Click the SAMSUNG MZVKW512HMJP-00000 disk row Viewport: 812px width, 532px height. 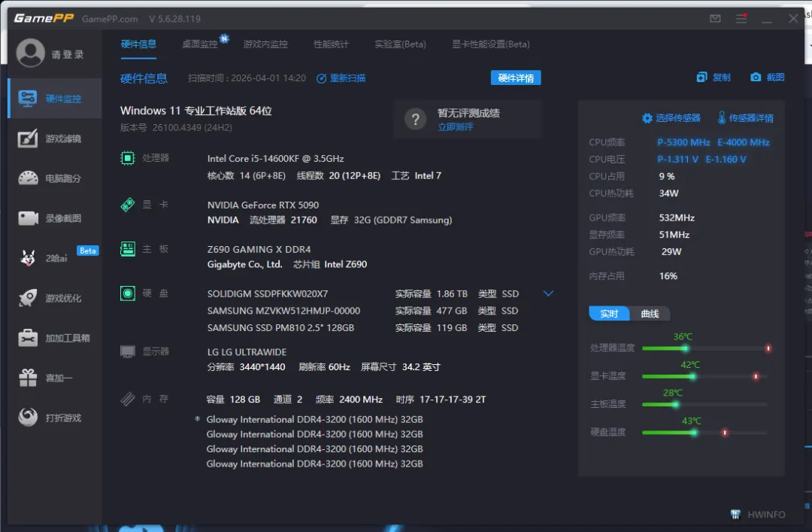pos(363,311)
